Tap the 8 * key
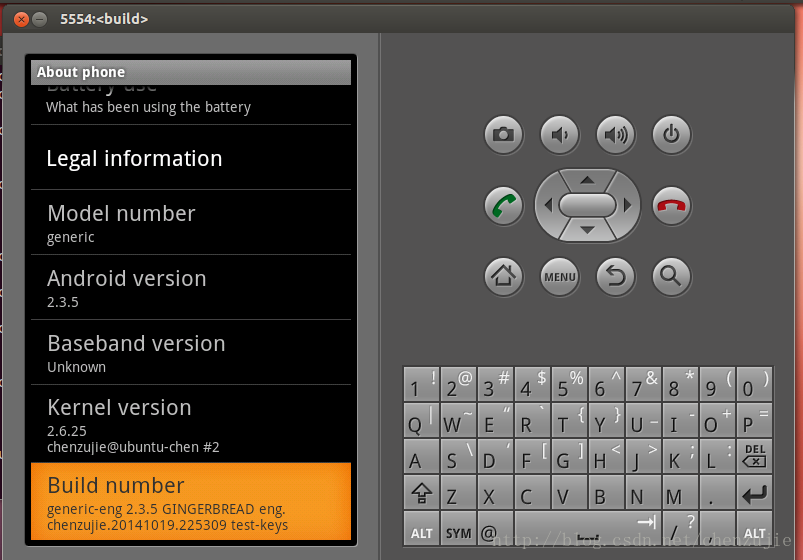The height and width of the screenshot is (560, 803). (680, 384)
